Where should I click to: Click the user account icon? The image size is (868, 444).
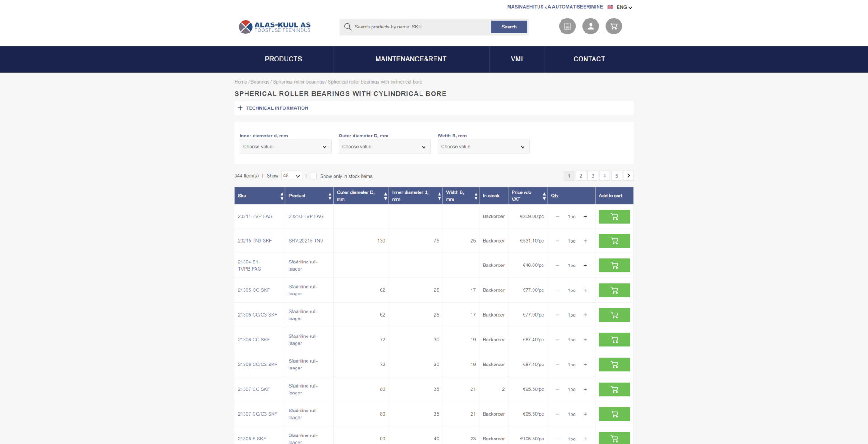click(x=590, y=26)
